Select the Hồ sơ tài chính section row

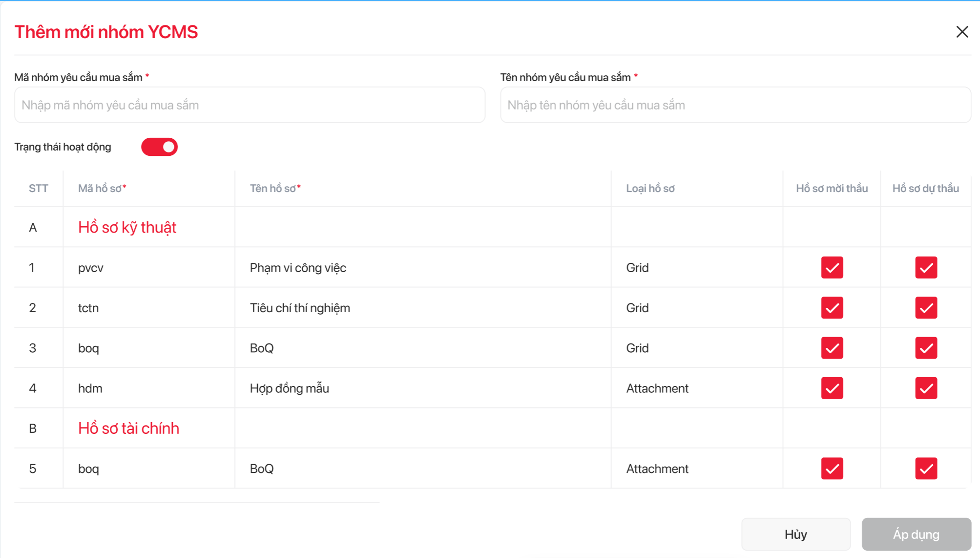(x=128, y=429)
